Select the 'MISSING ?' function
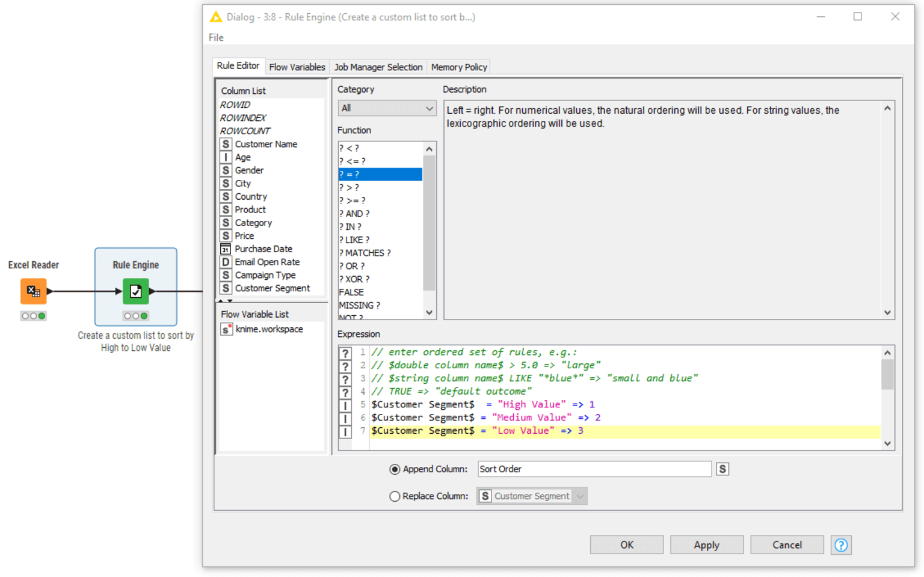The image size is (924, 577). point(380,306)
